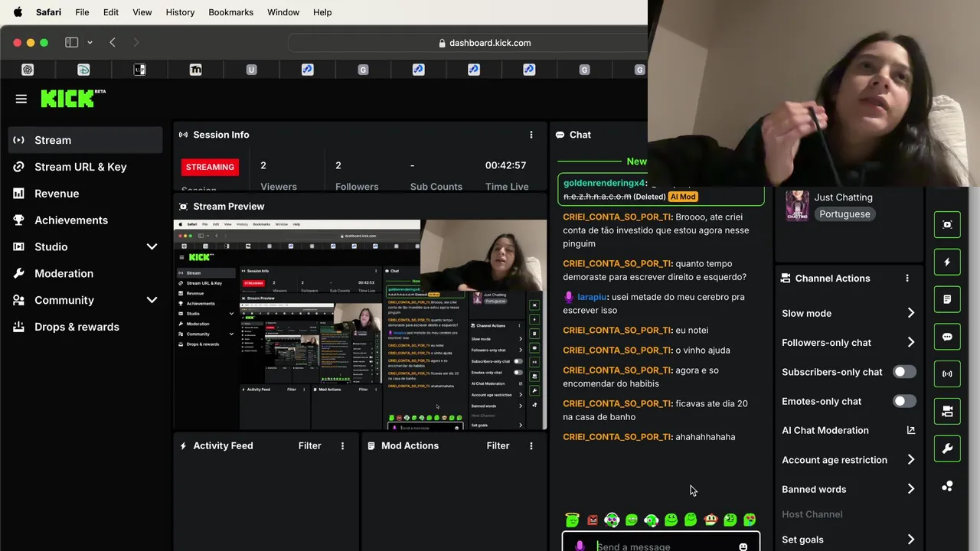The height and width of the screenshot is (551, 980).
Task: Open Activity Feed three-dot menu
Action: pyautogui.click(x=342, y=445)
